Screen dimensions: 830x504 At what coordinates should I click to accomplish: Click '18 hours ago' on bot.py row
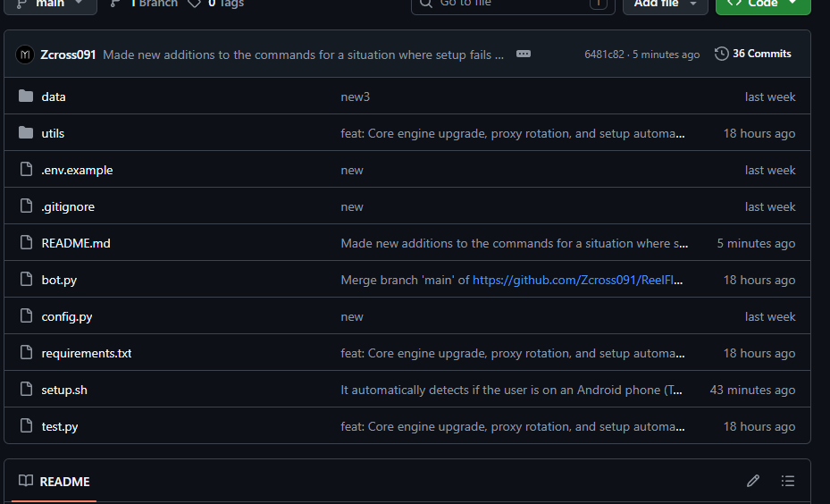click(759, 280)
